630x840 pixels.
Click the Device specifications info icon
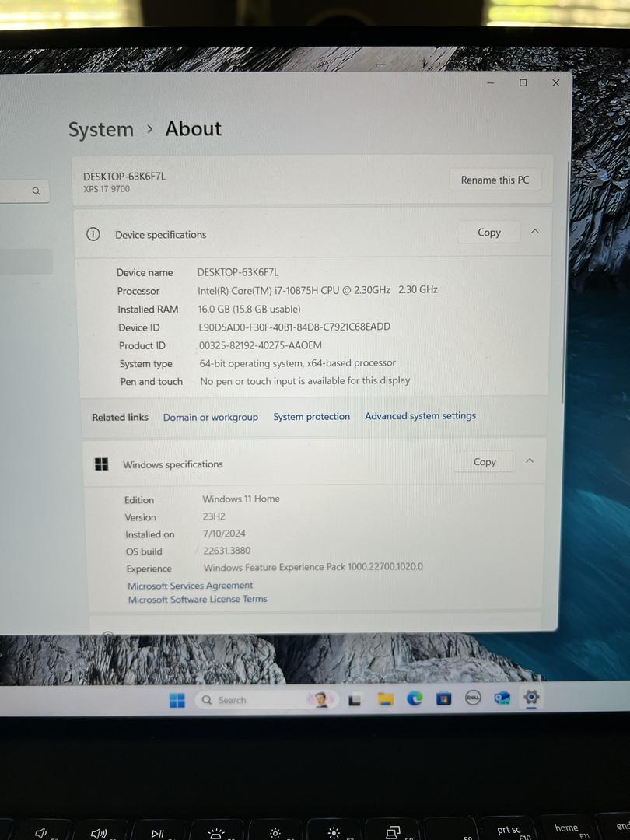tap(93, 234)
